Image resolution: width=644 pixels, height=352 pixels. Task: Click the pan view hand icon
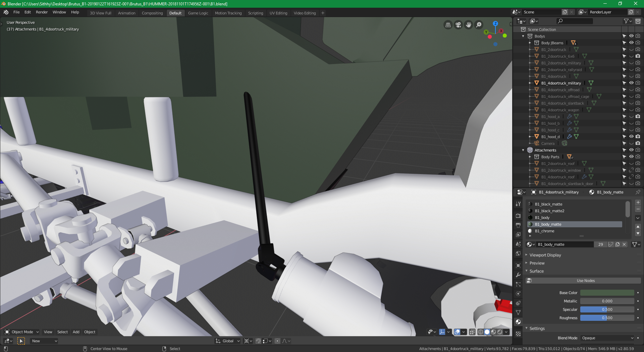click(469, 25)
